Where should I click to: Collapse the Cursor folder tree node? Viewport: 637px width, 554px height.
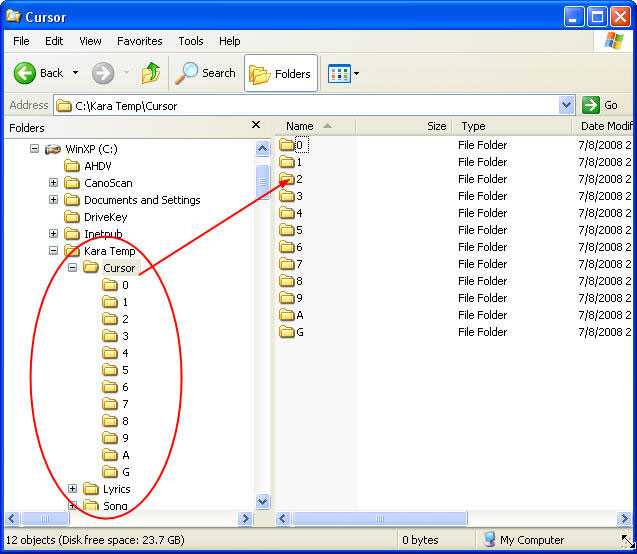tap(73, 268)
